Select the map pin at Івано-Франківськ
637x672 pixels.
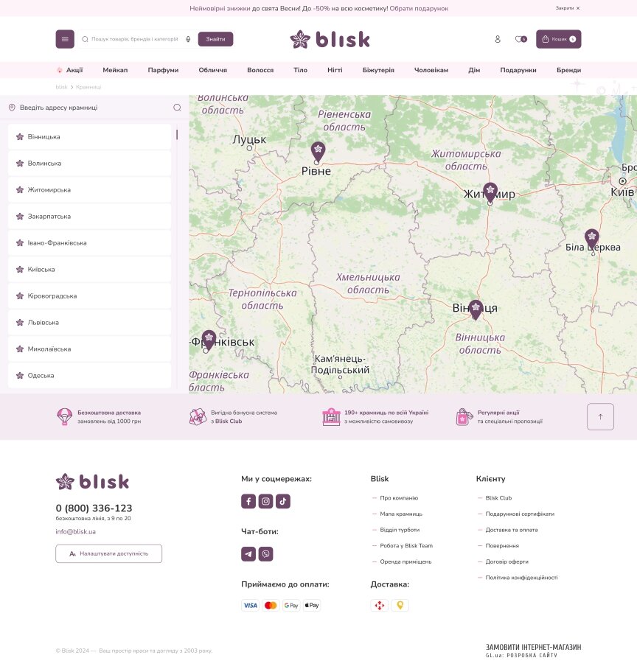pyautogui.click(x=209, y=340)
